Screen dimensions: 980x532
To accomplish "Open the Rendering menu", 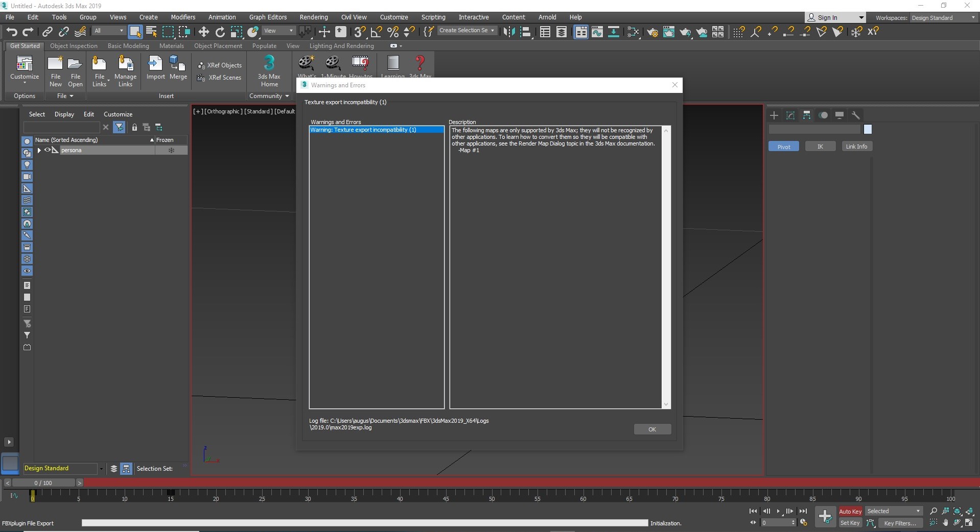I will coord(313,17).
